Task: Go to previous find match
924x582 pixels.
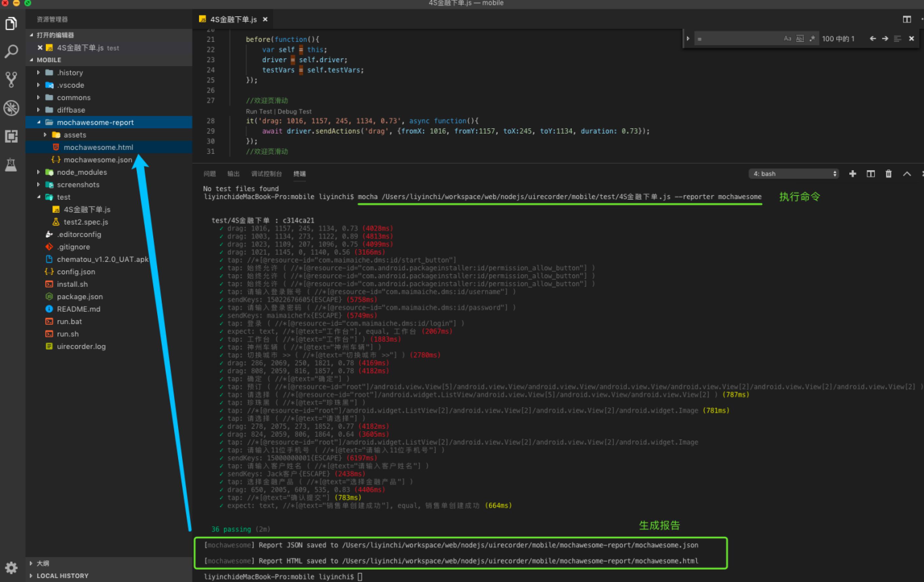Action: (873, 39)
